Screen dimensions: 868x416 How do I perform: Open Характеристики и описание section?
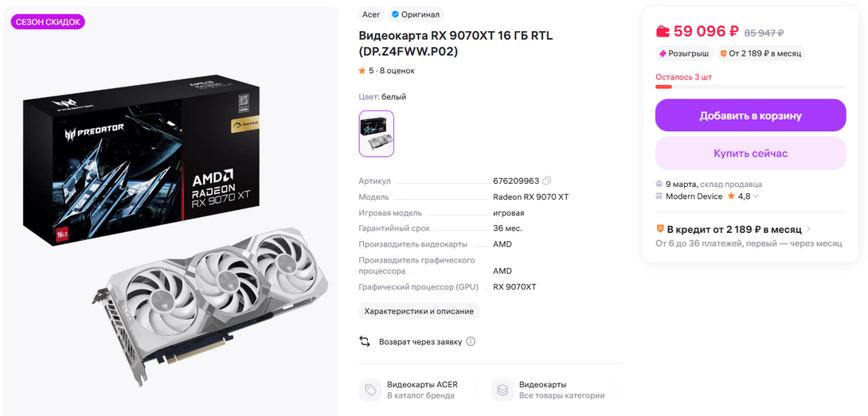[x=419, y=311]
